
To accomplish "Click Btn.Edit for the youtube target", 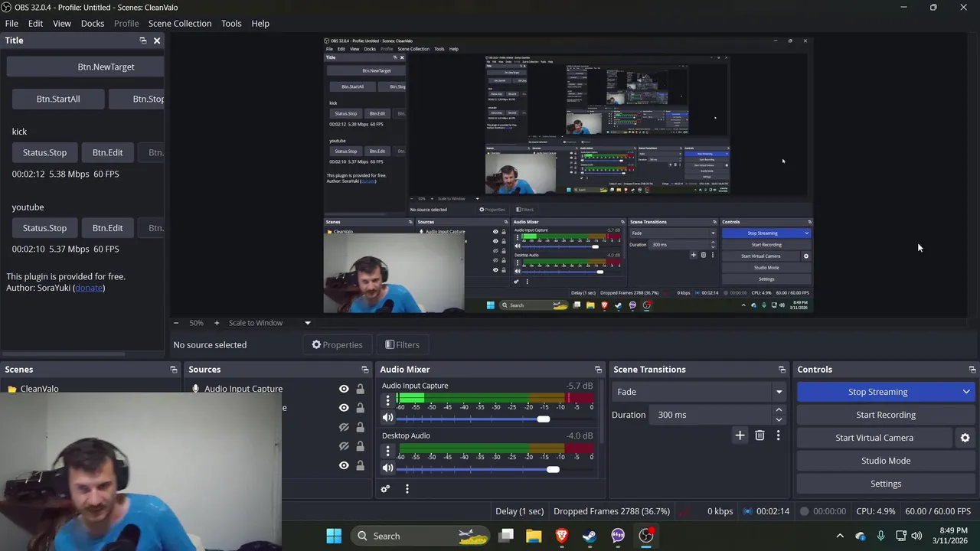I will (x=107, y=228).
